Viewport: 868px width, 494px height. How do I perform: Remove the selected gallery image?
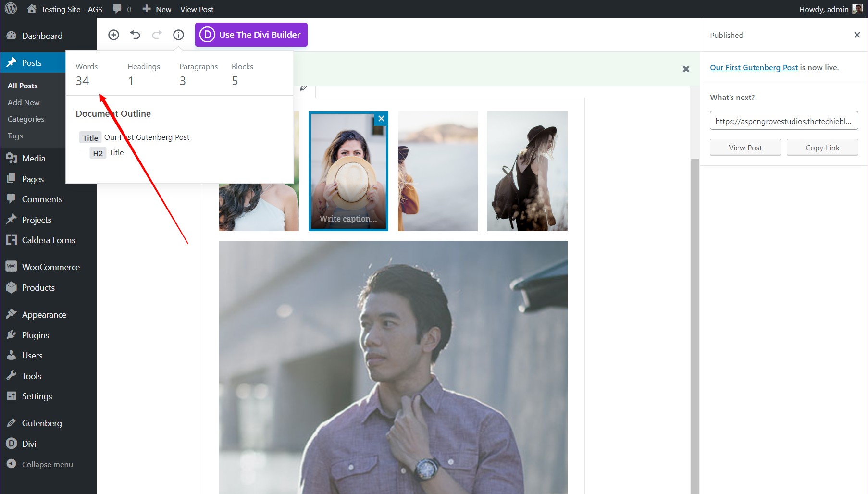[x=381, y=119]
